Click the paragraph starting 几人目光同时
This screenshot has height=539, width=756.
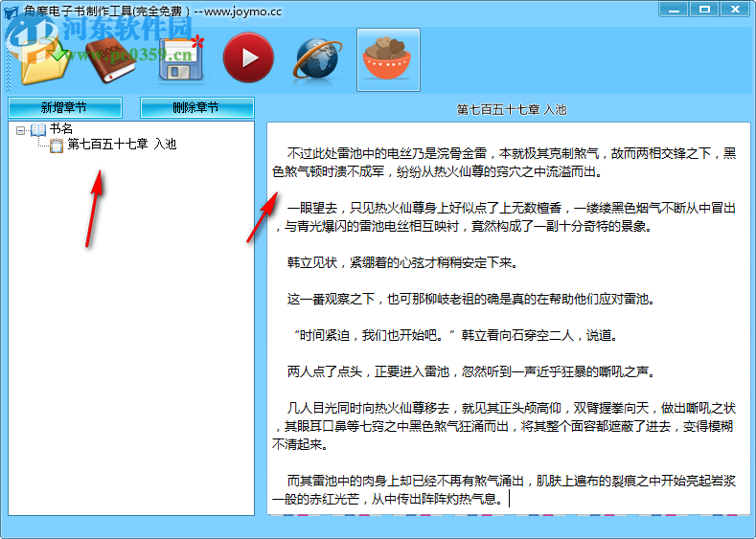point(504,426)
